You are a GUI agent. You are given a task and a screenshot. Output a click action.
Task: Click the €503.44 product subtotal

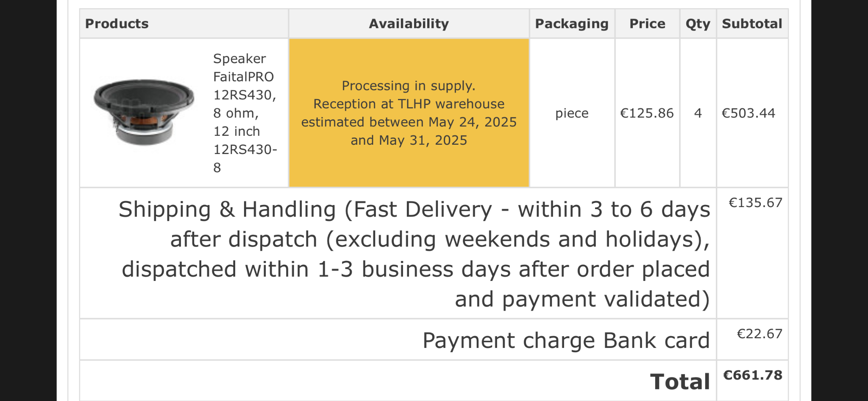tap(748, 113)
